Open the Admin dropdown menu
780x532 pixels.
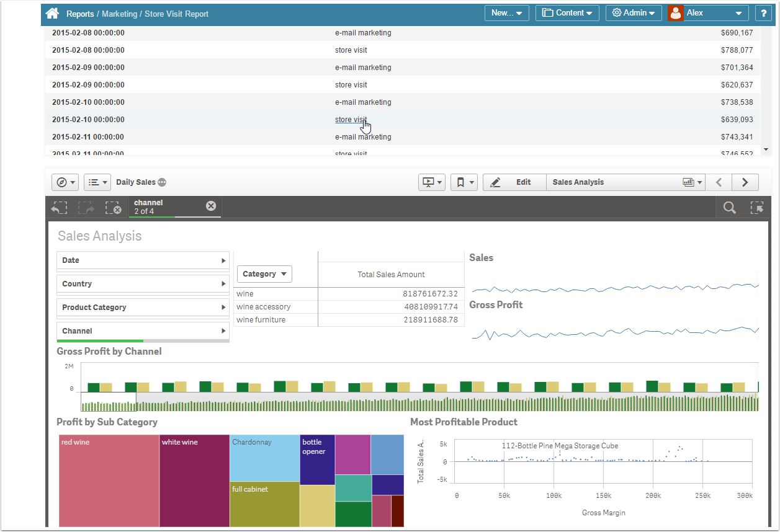click(633, 13)
